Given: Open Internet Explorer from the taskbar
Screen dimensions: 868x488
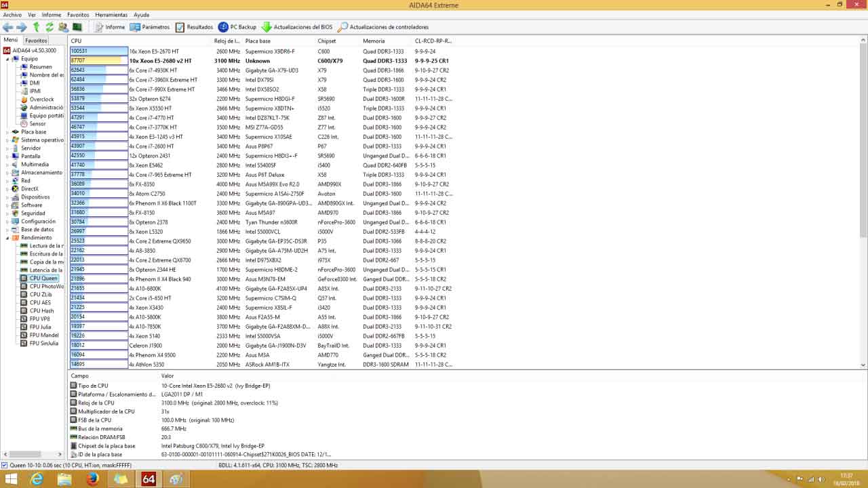Looking at the screenshot, I should pyautogui.click(x=37, y=479).
